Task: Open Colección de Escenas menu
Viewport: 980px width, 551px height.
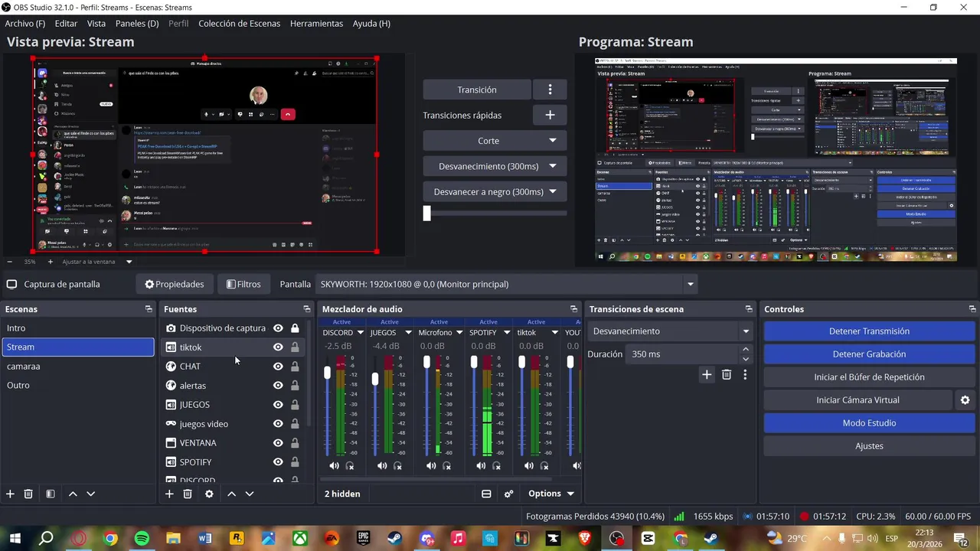Action: pyautogui.click(x=240, y=24)
